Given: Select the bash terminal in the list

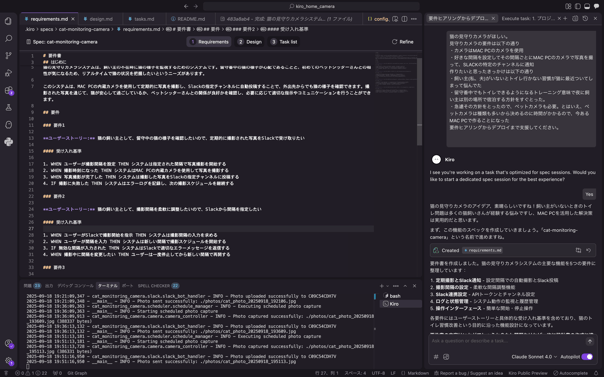Looking at the screenshot, I should point(401,296).
